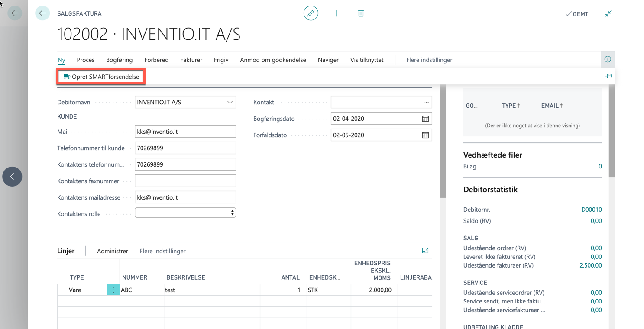This screenshot has height=329, width=644.
Task: Open debitor number D00010 link
Action: 592,210
